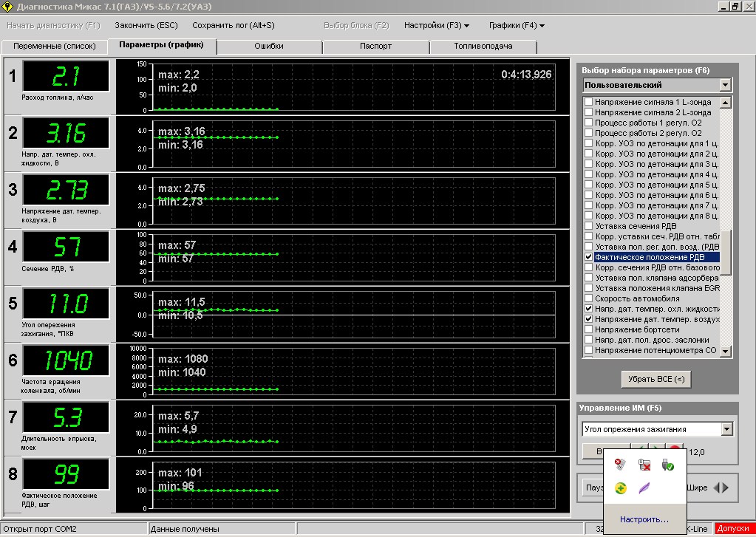Click the red Допуски status indicator

(733, 529)
